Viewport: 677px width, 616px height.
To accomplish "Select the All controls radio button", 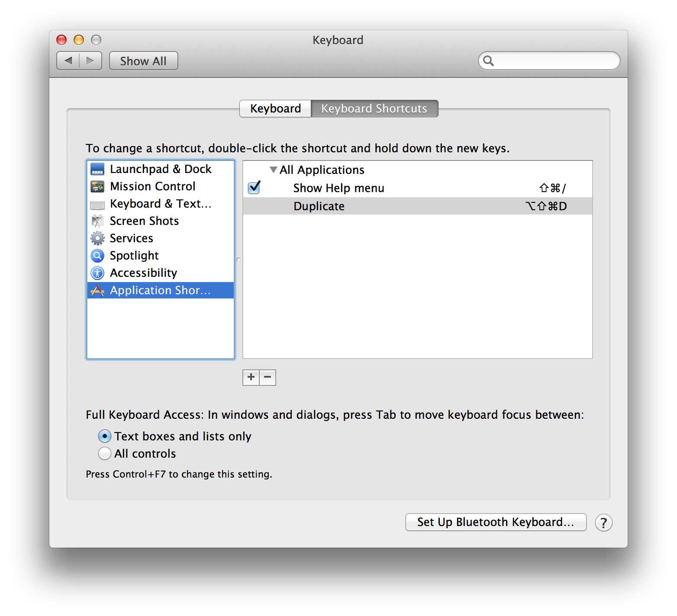I will point(105,453).
